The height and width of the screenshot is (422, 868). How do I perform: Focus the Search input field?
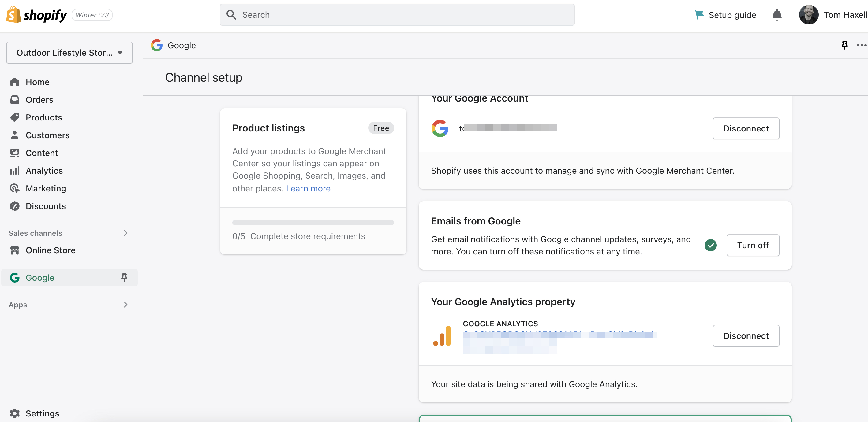point(397,15)
